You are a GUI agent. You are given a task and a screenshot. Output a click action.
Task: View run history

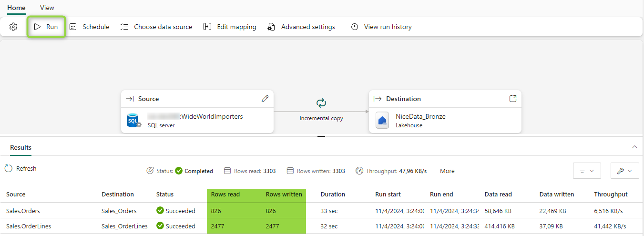(x=381, y=27)
